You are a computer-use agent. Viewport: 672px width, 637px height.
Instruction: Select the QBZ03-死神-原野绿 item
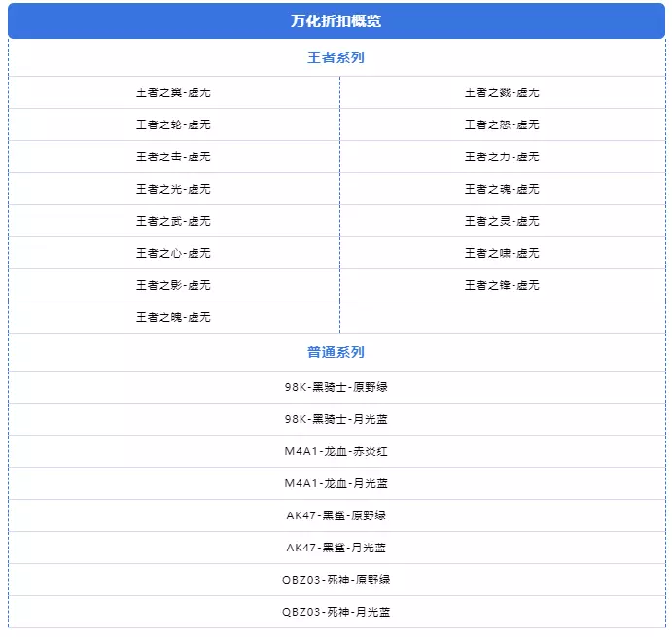point(336,580)
